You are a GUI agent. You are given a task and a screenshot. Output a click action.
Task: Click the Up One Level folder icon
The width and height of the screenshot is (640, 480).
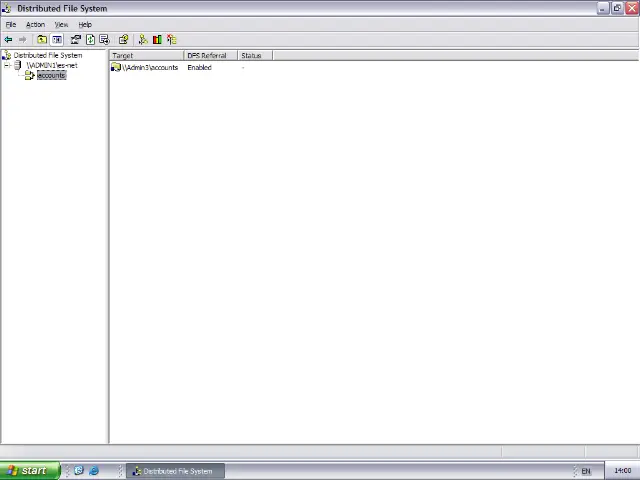click(42, 40)
